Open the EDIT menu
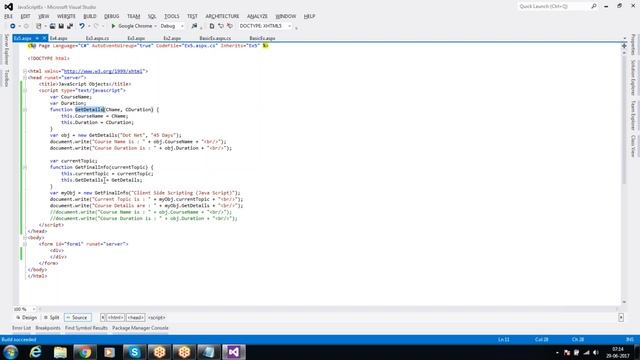The height and width of the screenshot is (360, 640). 25,16
